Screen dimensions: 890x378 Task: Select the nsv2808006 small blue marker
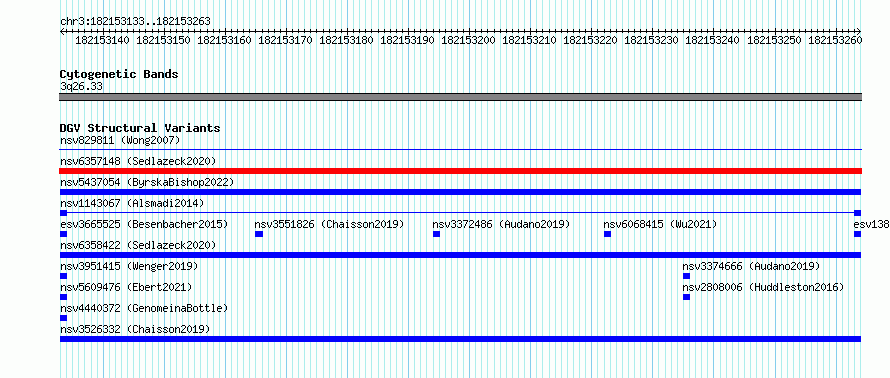click(686, 297)
